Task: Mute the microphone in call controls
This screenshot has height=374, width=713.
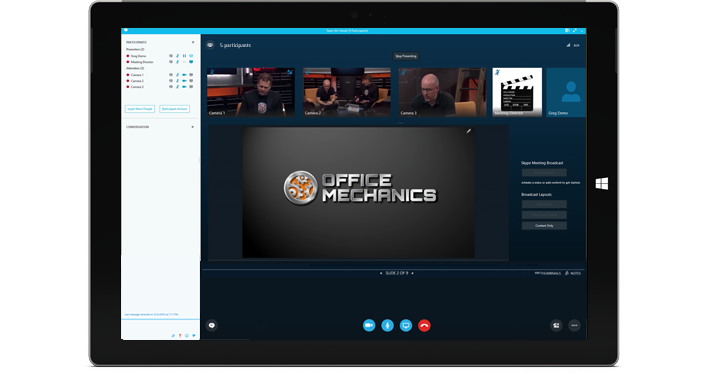Action: (387, 325)
